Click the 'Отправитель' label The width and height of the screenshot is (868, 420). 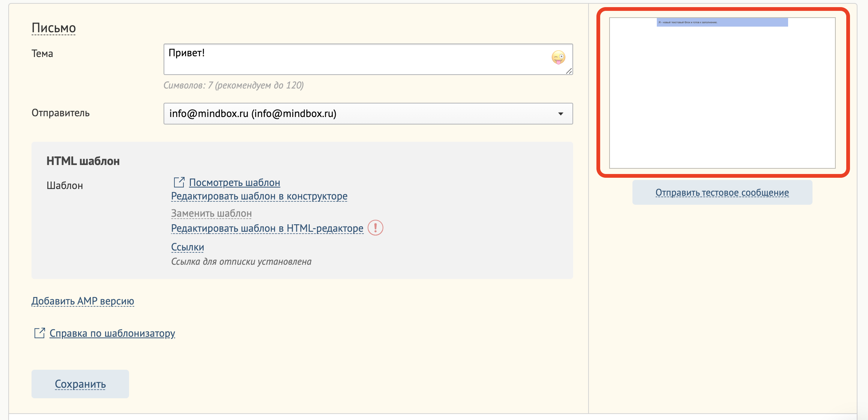[x=60, y=113]
